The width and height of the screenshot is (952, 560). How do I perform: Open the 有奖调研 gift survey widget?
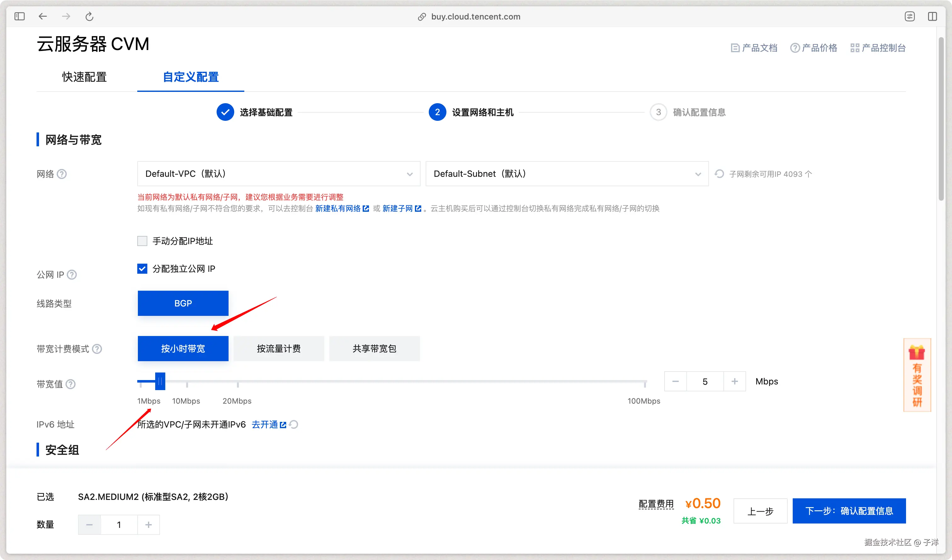(x=917, y=375)
